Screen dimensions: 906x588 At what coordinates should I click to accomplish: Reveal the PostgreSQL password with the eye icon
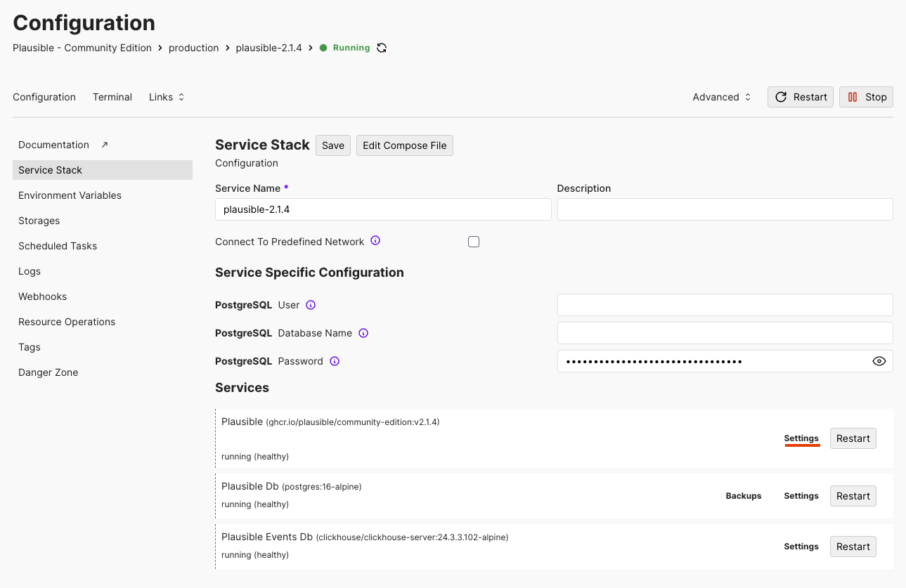point(879,361)
